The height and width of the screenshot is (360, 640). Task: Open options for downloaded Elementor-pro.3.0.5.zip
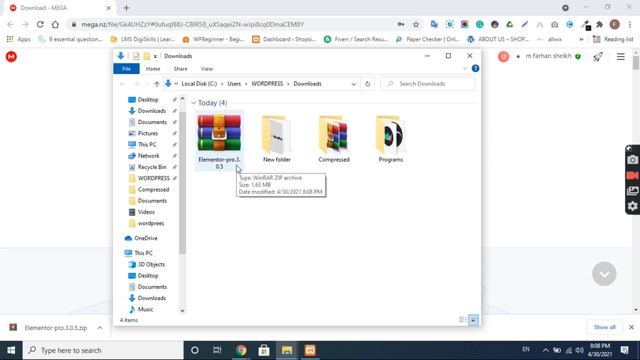pos(100,328)
